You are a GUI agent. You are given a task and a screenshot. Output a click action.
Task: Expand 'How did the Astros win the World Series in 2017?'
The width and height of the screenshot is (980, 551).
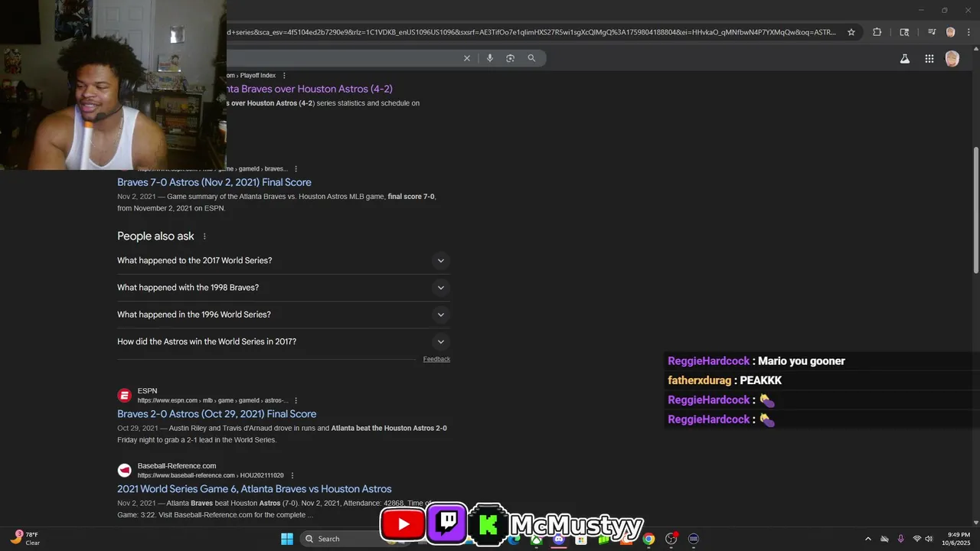tap(283, 341)
